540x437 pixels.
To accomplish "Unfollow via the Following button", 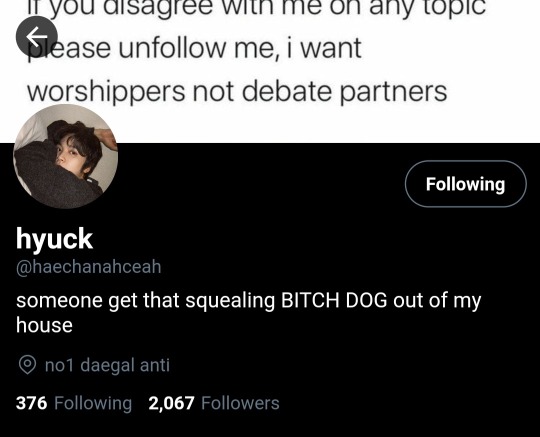I will point(466,184).
